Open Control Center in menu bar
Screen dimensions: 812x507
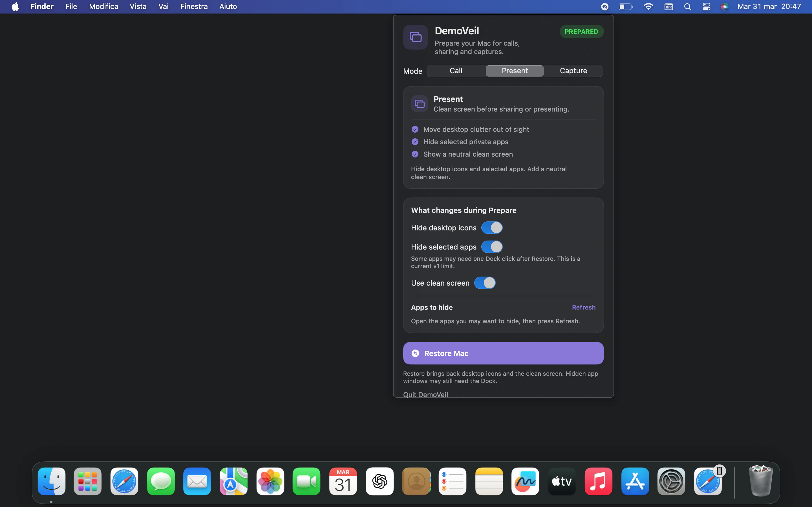click(x=706, y=7)
